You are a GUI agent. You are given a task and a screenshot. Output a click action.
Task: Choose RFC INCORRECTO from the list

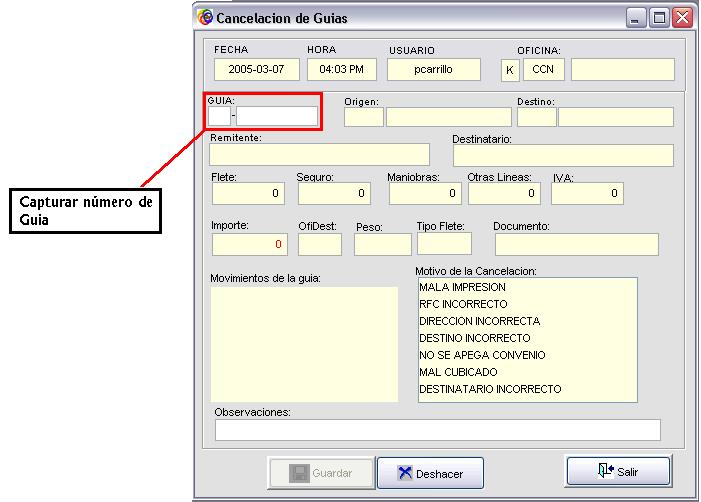pyautogui.click(x=463, y=304)
